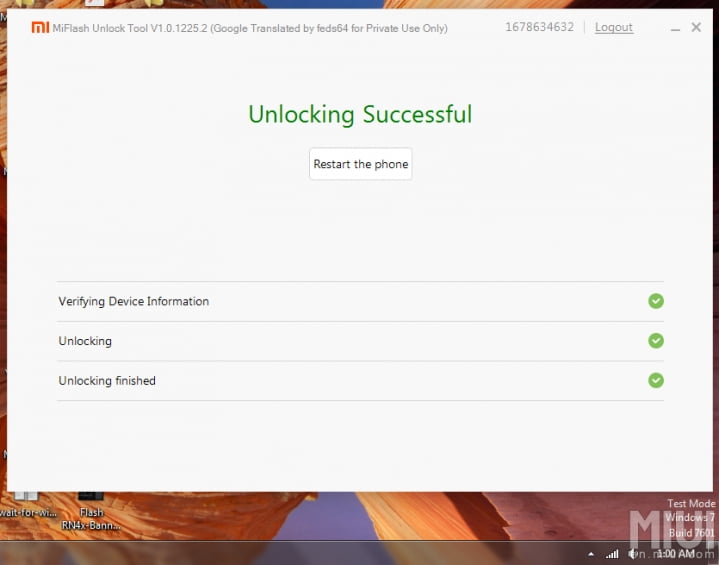Image resolution: width=719 pixels, height=565 pixels.
Task: Minimize the MiFlash Unlock Tool window
Action: (x=675, y=28)
